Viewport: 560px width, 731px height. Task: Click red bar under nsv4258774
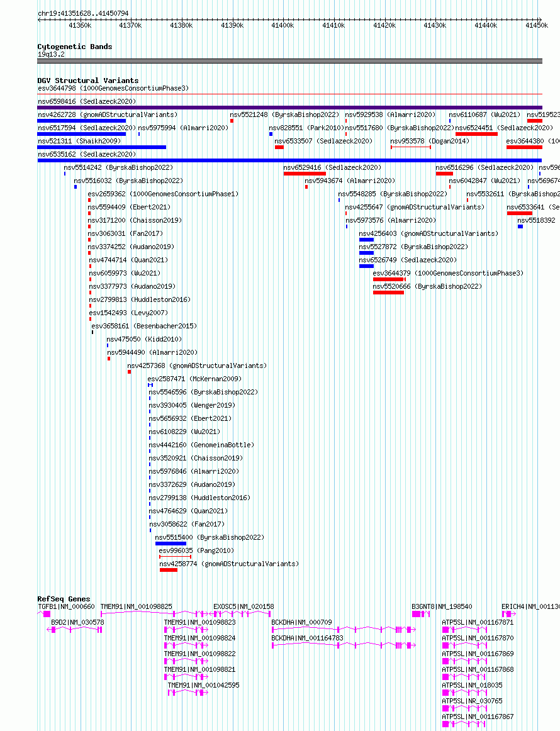(x=169, y=570)
